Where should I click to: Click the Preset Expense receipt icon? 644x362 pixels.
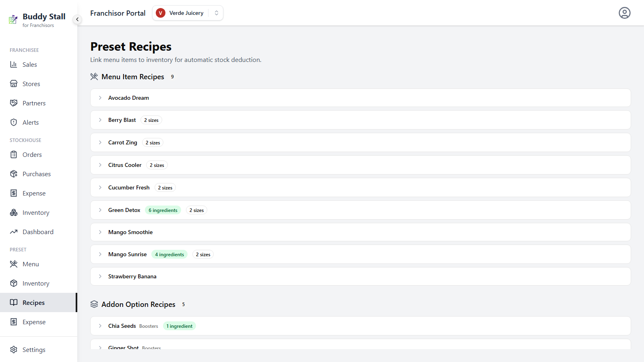click(x=14, y=322)
